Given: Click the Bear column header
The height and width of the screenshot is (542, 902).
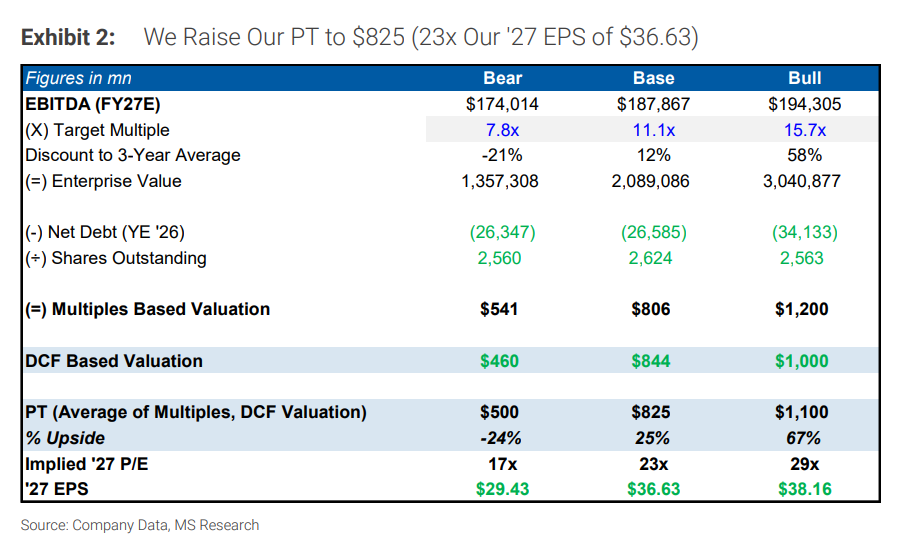Looking at the screenshot, I should tap(502, 78).
